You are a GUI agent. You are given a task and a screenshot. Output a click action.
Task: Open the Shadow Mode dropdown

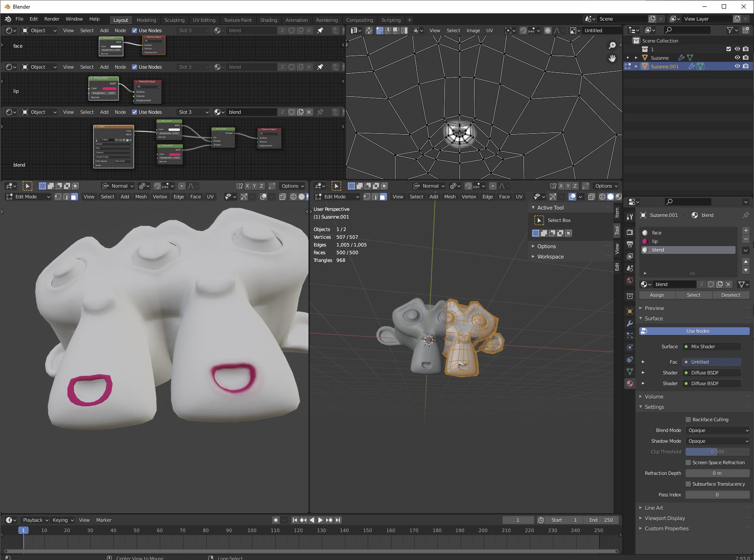[717, 441]
